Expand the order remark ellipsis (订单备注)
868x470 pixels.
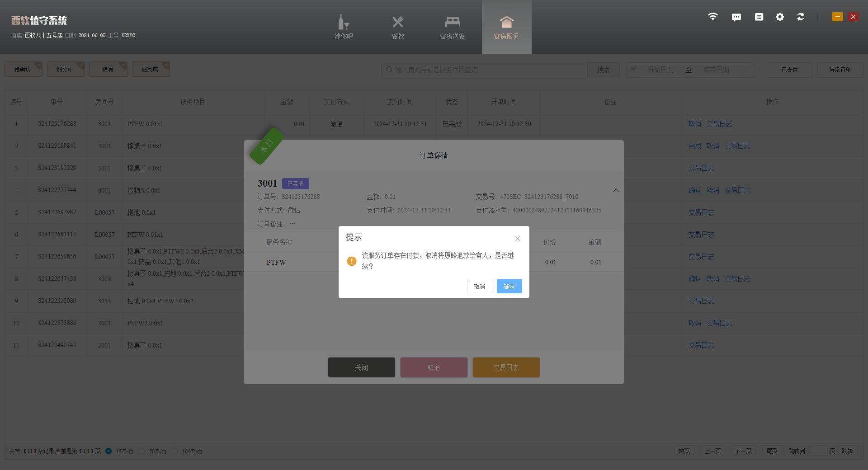292,224
